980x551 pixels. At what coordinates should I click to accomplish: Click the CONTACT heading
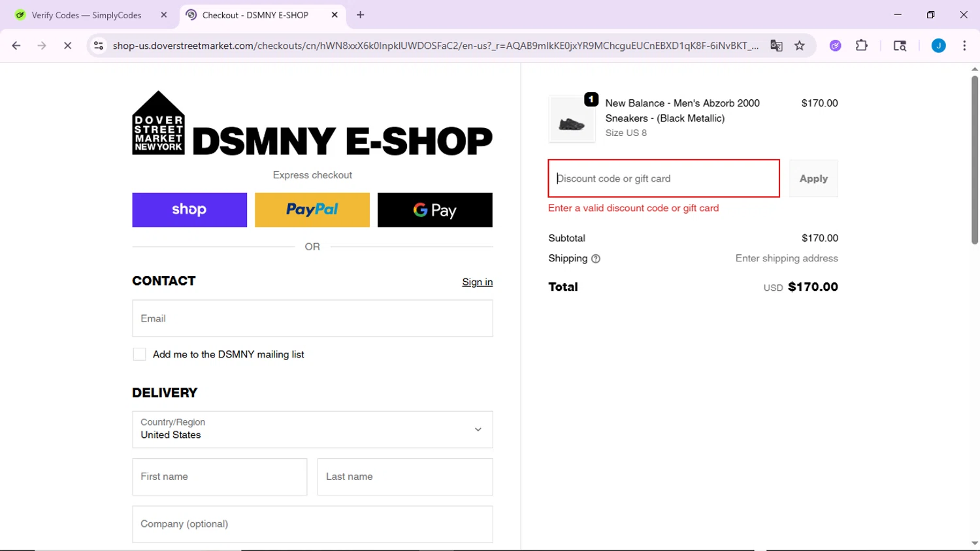point(164,281)
